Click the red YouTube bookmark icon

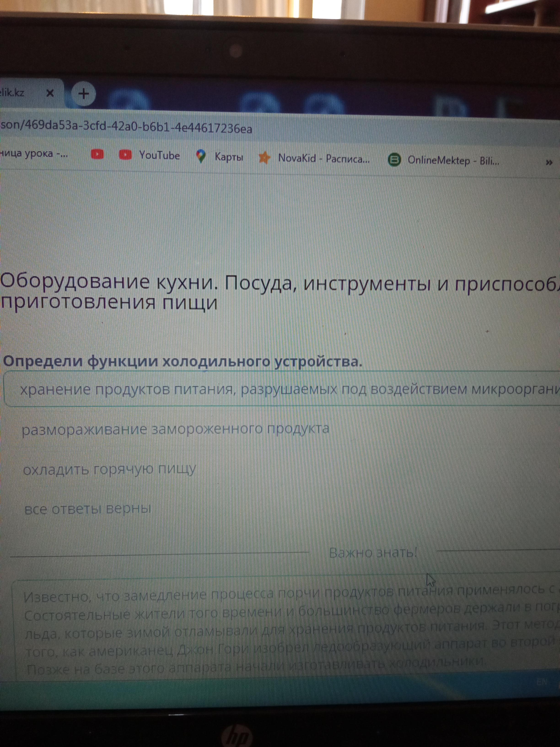(x=97, y=154)
